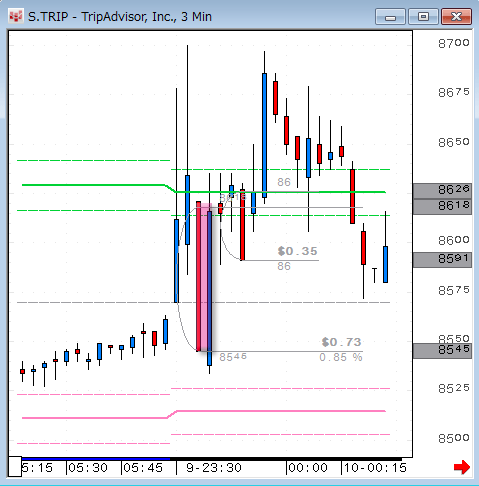This screenshot has width=479, height=486.
Task: Minimize the S.TRIP chart window
Action: pos(390,17)
